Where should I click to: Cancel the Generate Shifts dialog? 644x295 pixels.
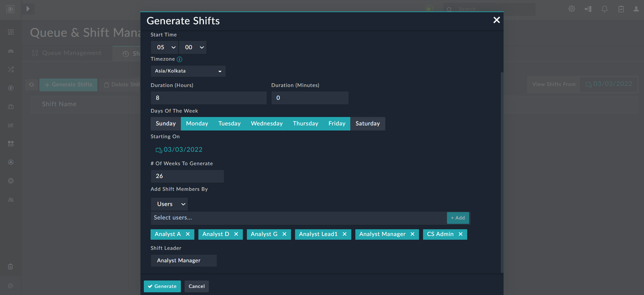[x=197, y=287]
